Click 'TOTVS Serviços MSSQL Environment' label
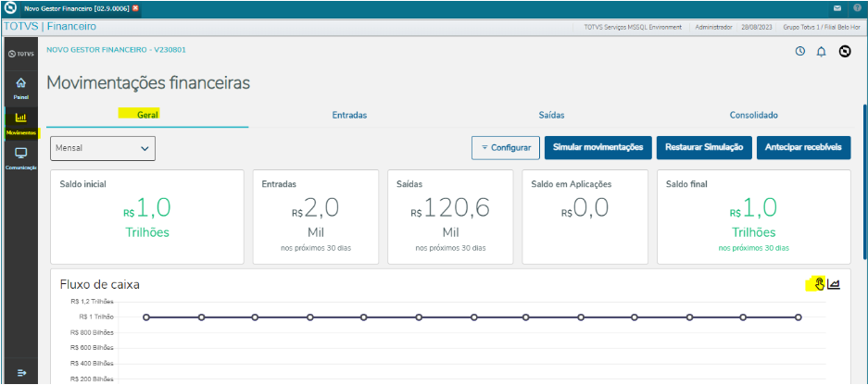Image resolution: width=868 pixels, height=385 pixels. tap(633, 27)
